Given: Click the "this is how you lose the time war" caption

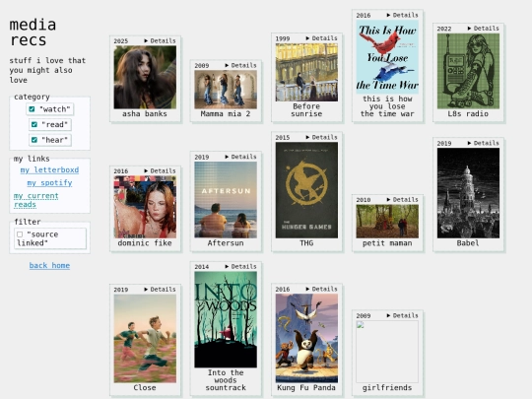Looking at the screenshot, I should [387, 106].
